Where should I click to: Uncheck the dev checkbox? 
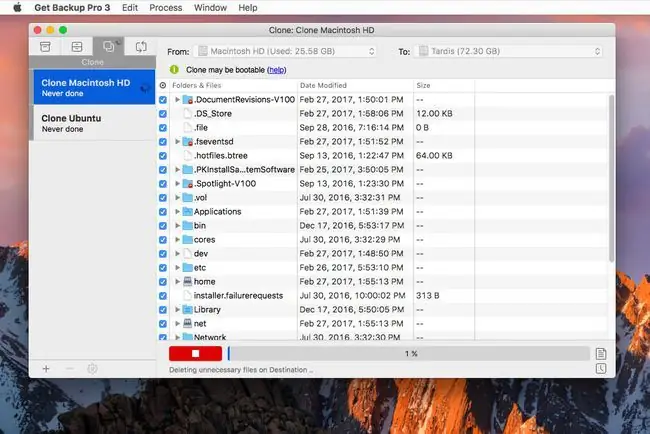(x=163, y=254)
